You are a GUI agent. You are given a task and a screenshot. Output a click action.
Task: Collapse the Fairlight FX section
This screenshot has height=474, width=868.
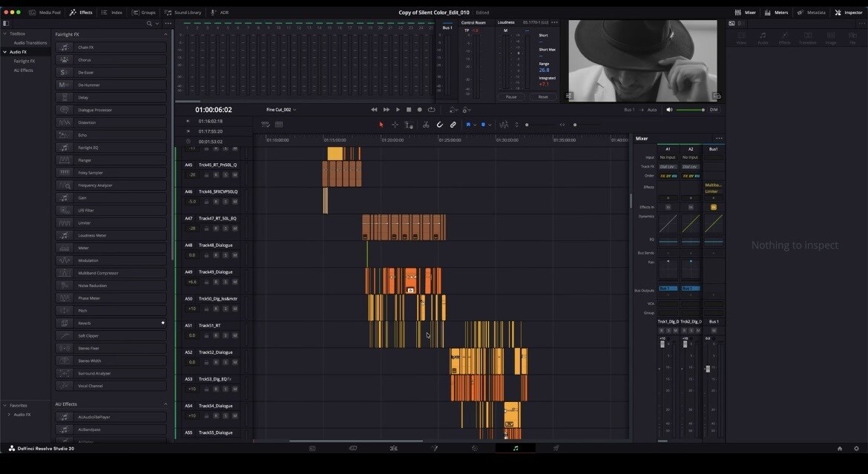point(165,34)
